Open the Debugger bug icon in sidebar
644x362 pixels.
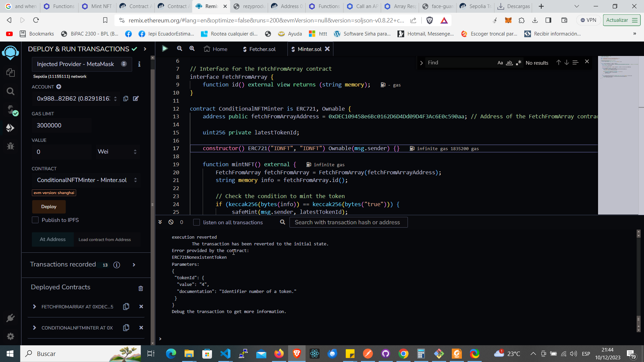[10, 146]
